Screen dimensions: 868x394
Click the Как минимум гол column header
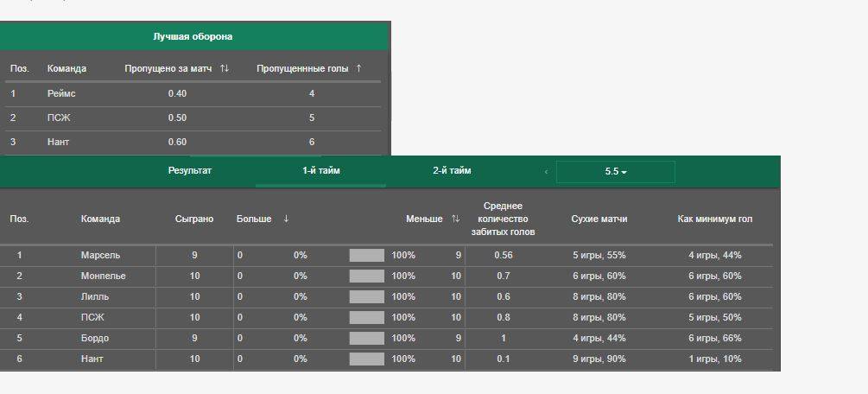click(715, 219)
